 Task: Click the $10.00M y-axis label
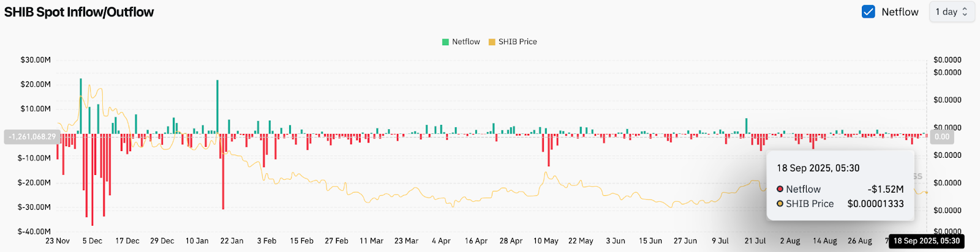(x=36, y=109)
